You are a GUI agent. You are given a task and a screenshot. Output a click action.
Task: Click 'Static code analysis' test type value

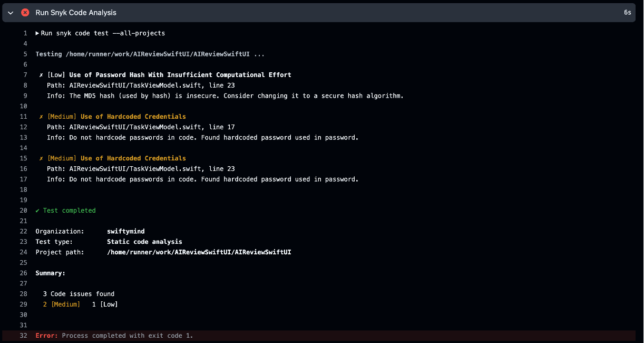pyautogui.click(x=144, y=242)
